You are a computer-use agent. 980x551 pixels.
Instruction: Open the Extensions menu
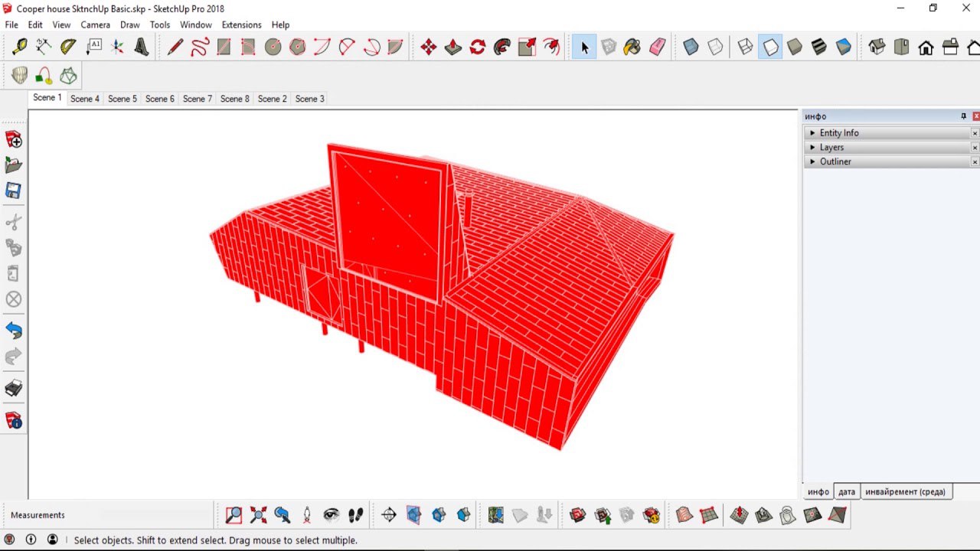pyautogui.click(x=241, y=24)
